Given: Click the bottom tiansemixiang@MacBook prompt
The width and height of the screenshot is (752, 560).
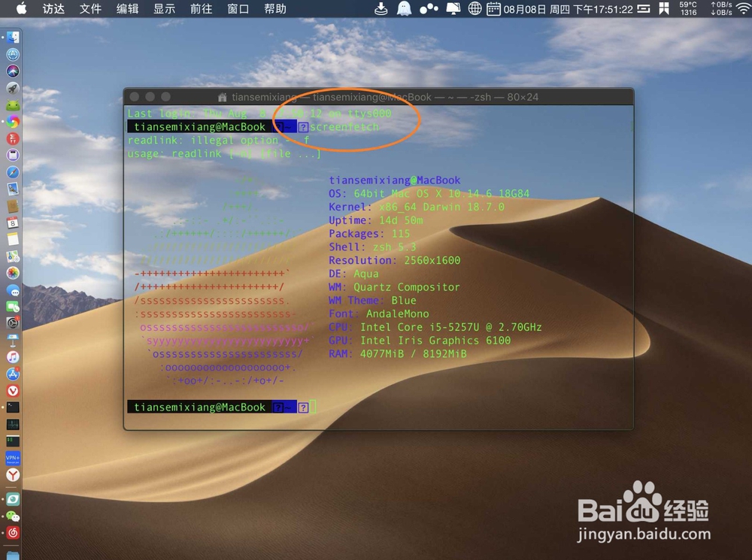Looking at the screenshot, I should click(199, 407).
